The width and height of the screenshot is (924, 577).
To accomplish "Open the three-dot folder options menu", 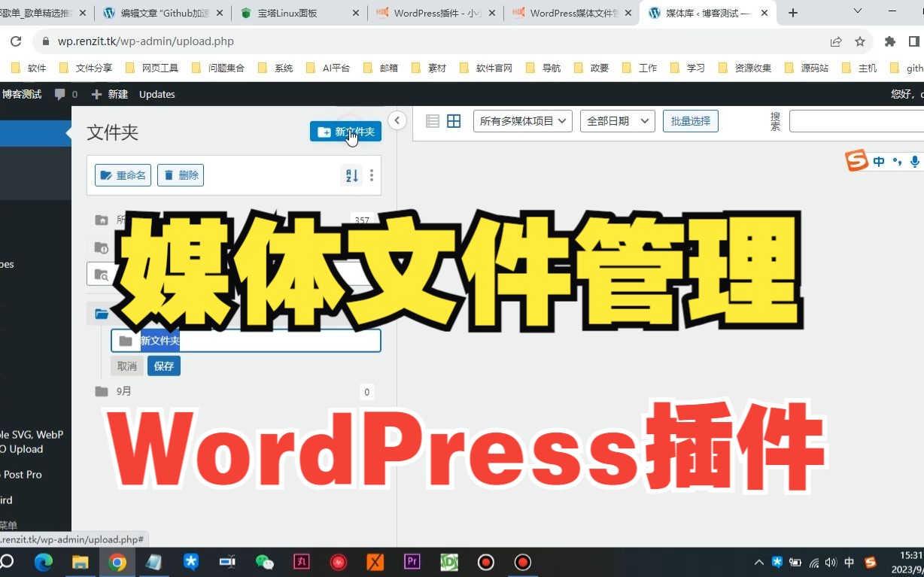I will coord(372,175).
